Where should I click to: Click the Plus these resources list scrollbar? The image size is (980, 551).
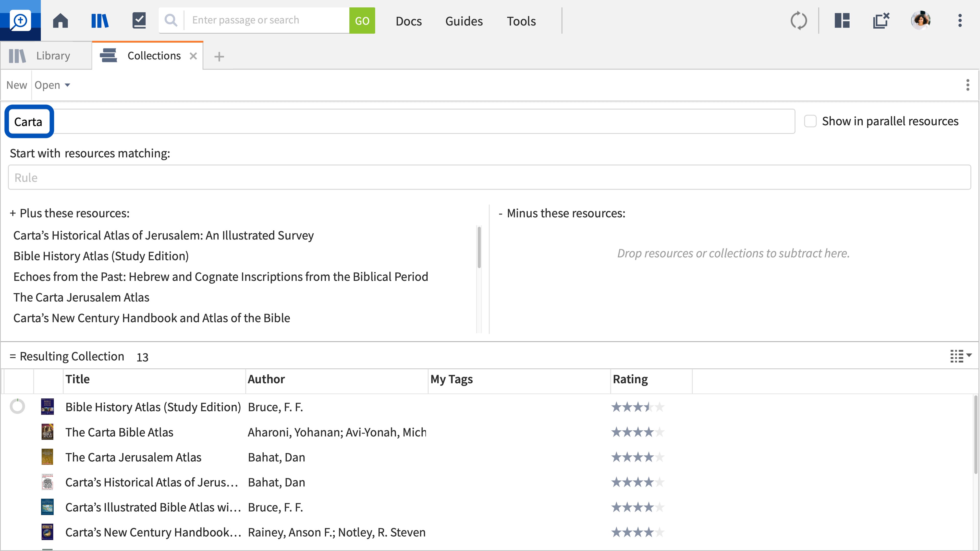(x=479, y=247)
